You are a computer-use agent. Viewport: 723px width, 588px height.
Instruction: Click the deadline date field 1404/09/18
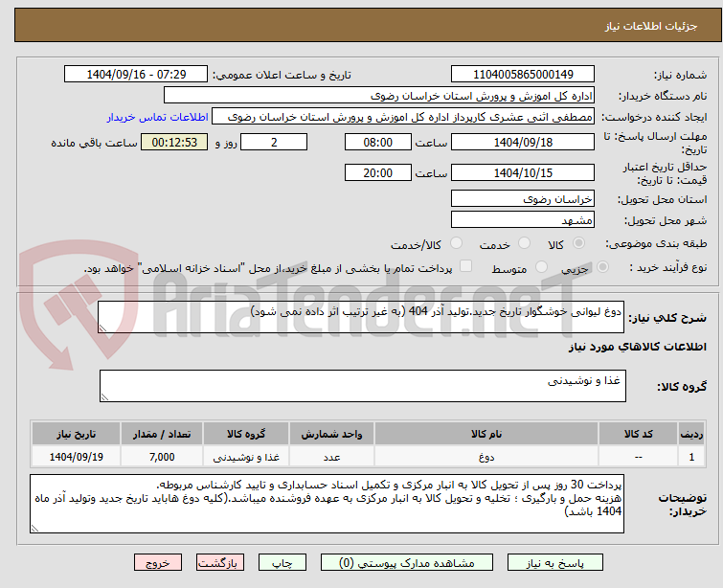point(523,142)
